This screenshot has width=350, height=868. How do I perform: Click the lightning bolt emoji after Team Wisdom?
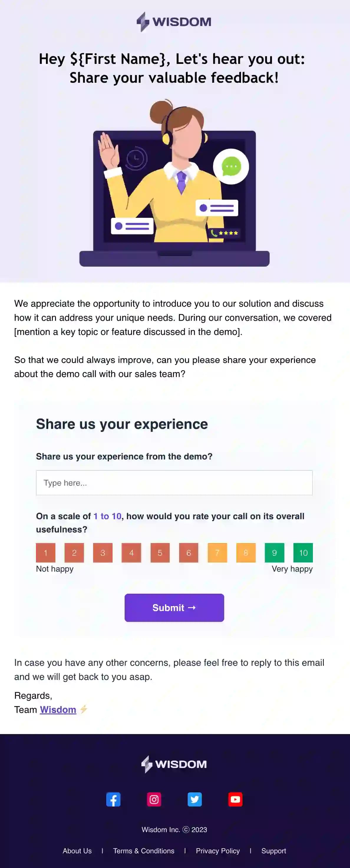(x=84, y=710)
